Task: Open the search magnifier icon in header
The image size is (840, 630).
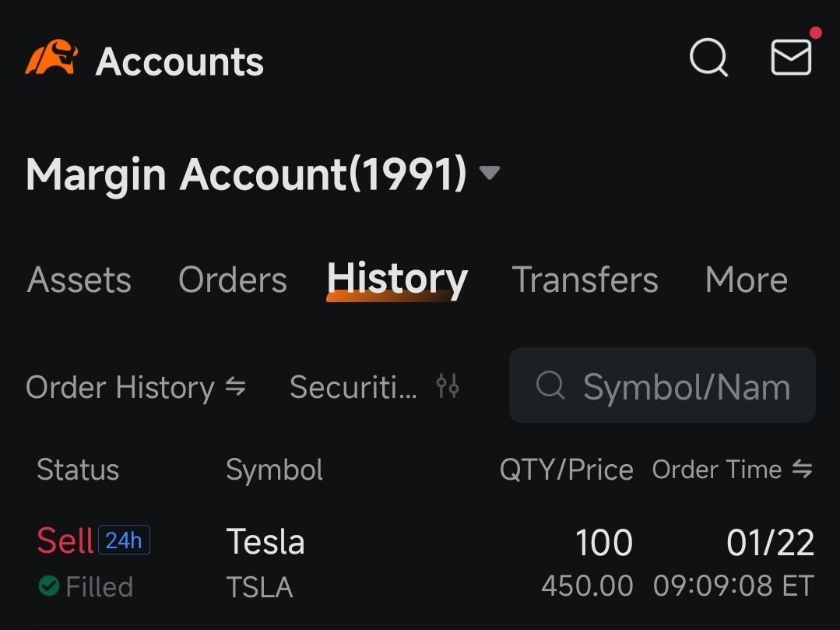Action: (x=708, y=58)
